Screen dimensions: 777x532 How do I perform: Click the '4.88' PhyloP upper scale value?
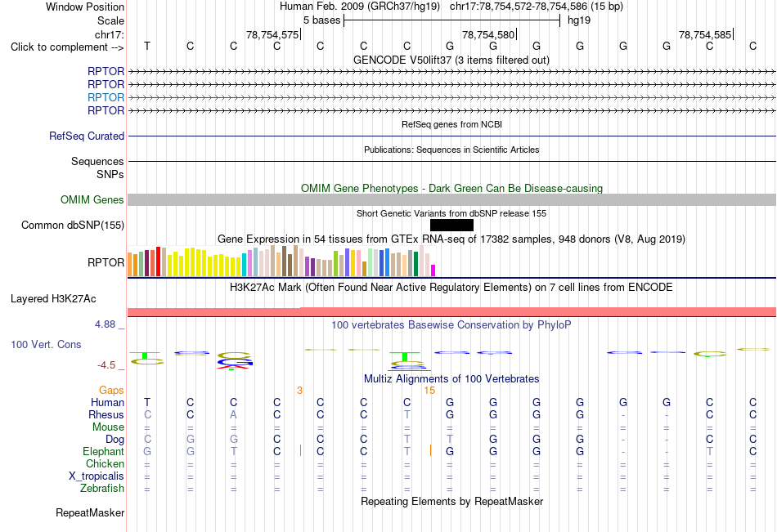coord(105,324)
